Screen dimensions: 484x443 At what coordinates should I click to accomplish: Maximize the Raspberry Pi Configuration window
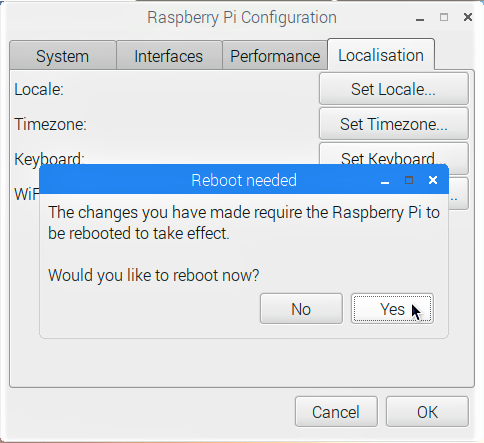444,17
